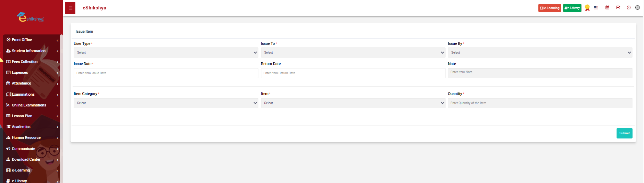
Task: Click the Issue Date input field
Action: (166, 73)
